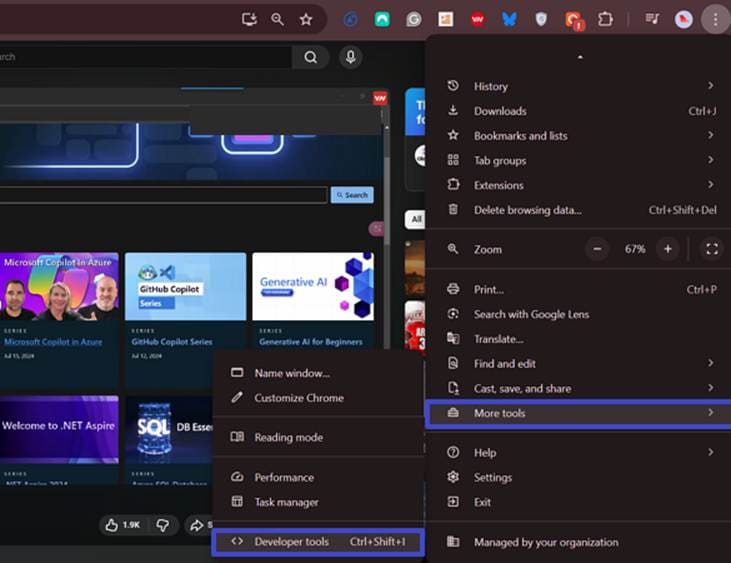Open Microsoft Copilot in Azure link
This screenshot has width=731, height=563.
53,342
